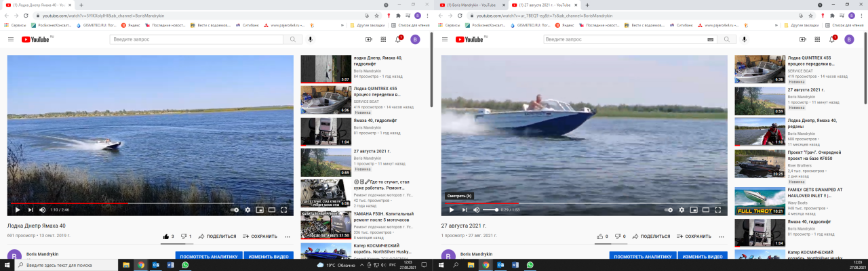Open settings gear in "Лодка Днепр Ямаха 40" player
The width and height of the screenshot is (868, 271).
tap(248, 210)
